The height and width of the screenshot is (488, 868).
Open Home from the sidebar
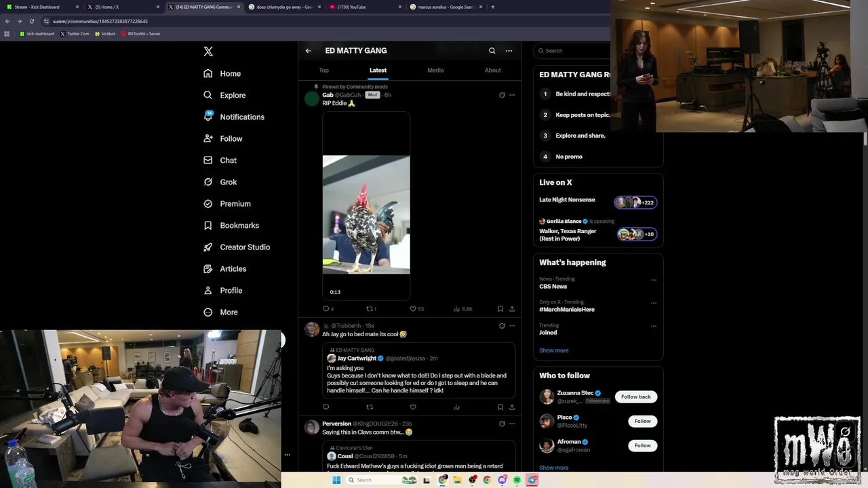(222, 73)
